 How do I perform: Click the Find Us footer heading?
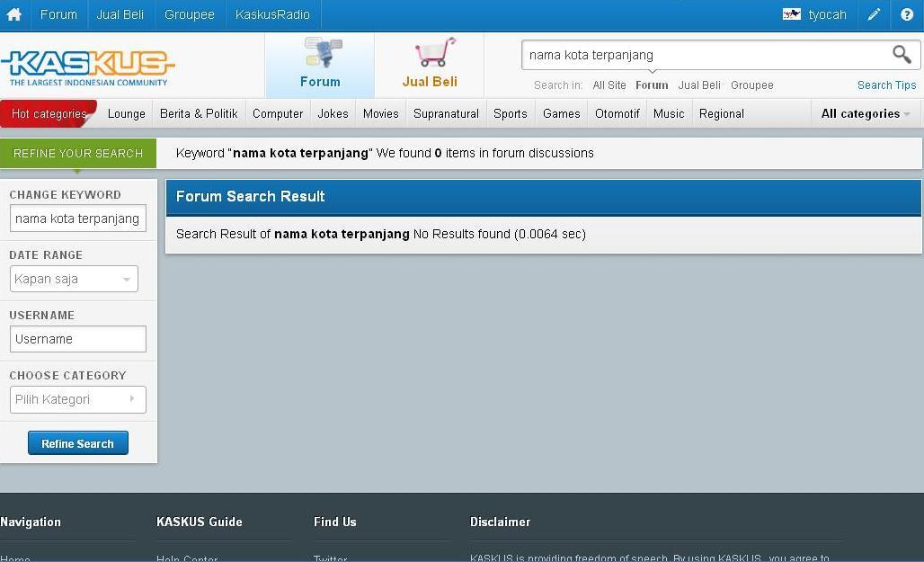click(x=334, y=522)
